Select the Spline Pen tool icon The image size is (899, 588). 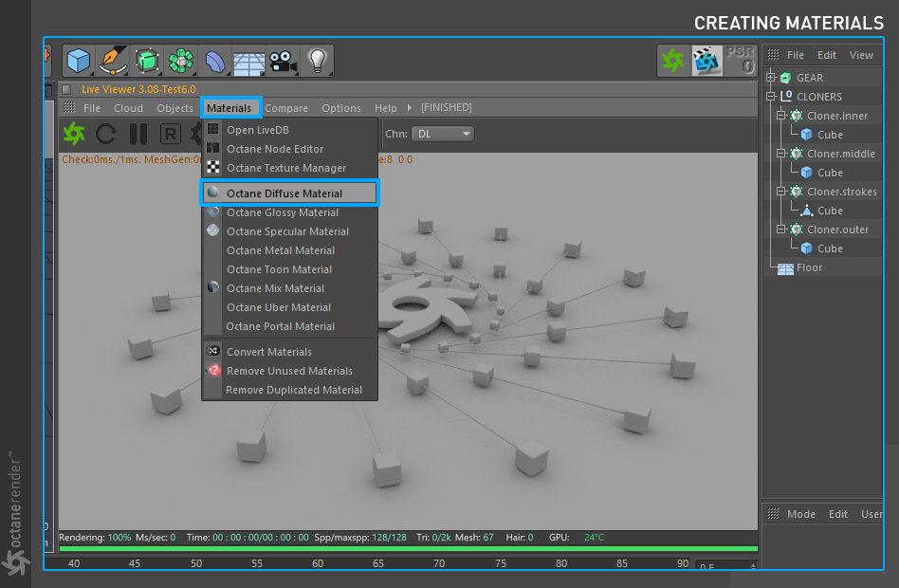(113, 61)
